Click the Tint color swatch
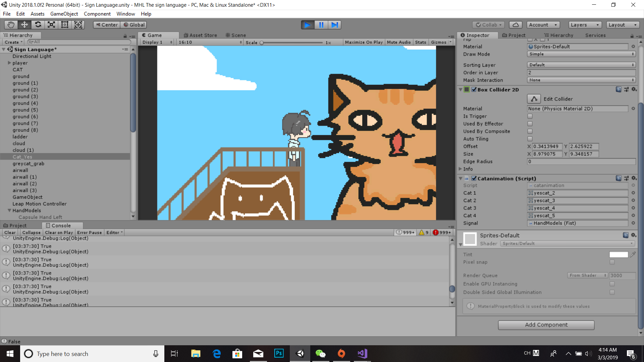This screenshot has width=644, height=362. pos(618,254)
